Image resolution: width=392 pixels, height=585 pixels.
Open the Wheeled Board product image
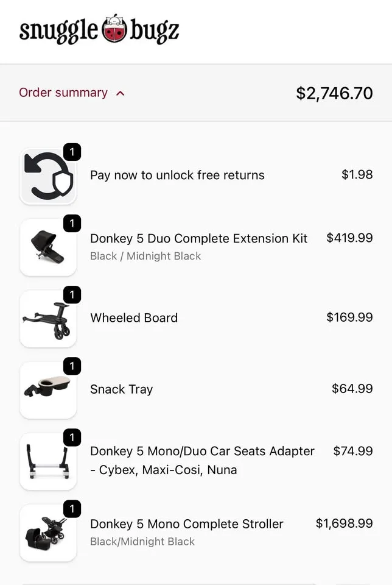coord(49,318)
